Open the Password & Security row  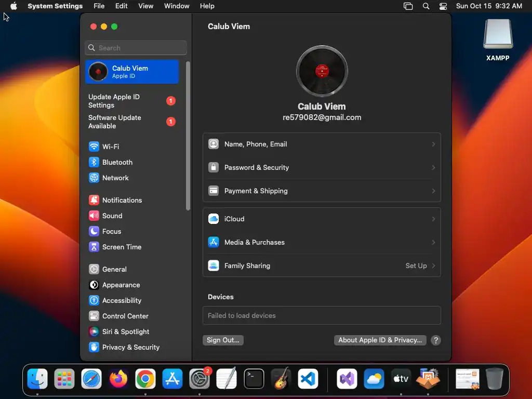click(x=322, y=168)
